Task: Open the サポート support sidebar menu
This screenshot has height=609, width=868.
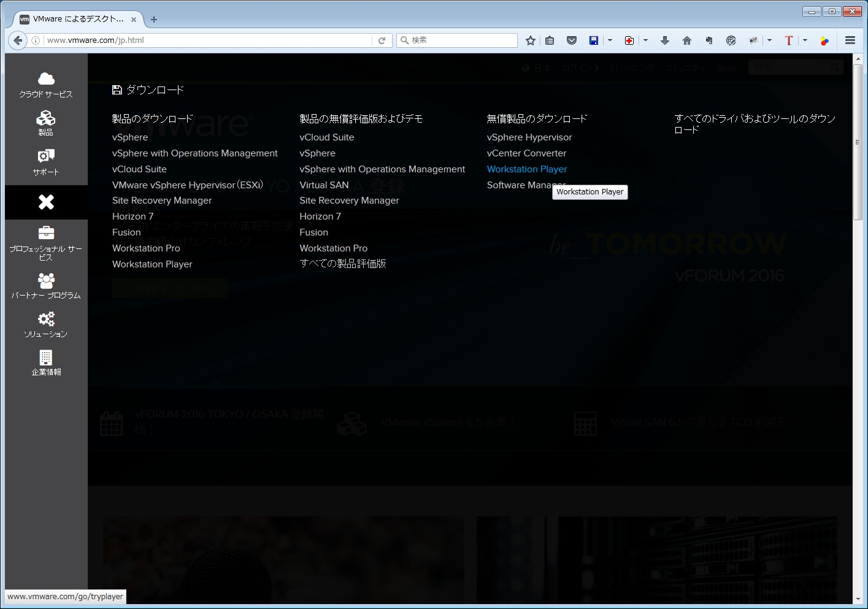Action: [x=46, y=162]
